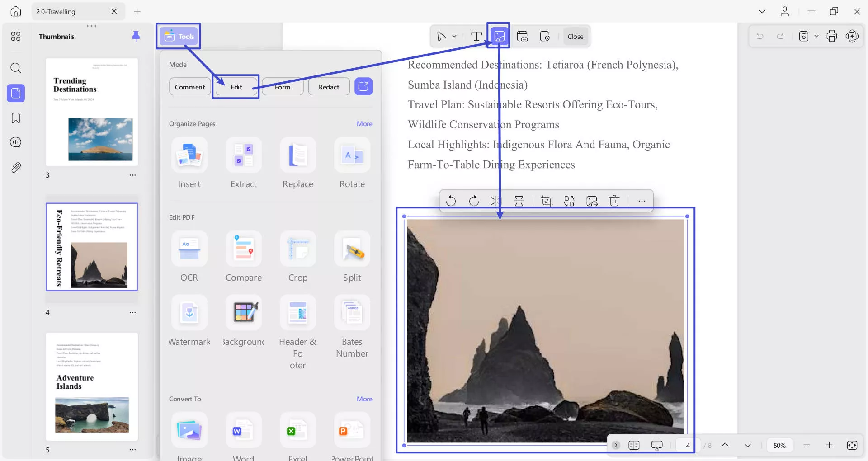This screenshot has height=461, width=868.
Task: Print the document
Action: pos(832,36)
